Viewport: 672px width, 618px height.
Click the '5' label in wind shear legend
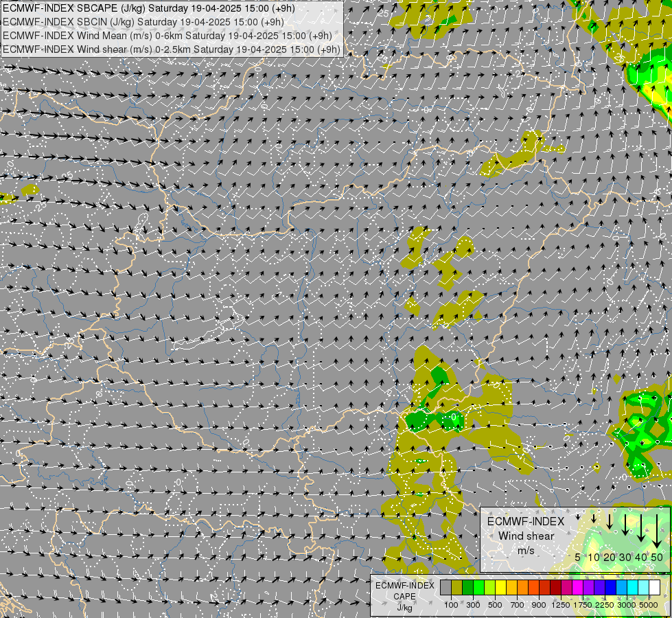tap(577, 557)
